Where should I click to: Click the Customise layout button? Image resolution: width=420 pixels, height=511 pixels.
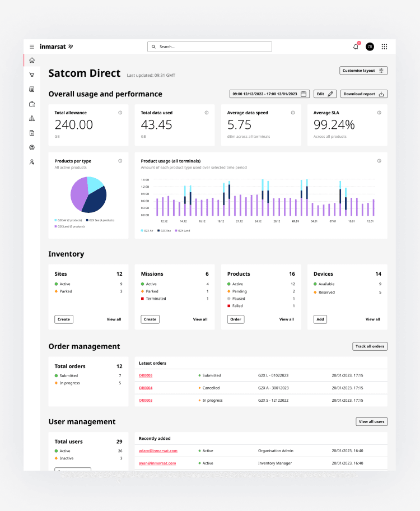363,71
